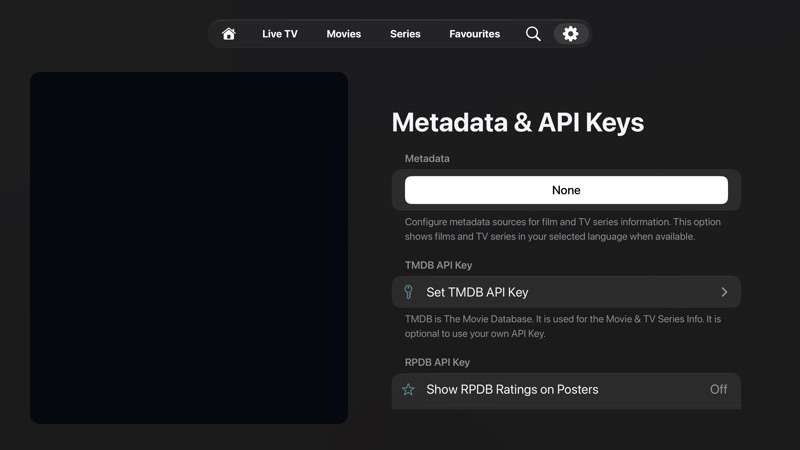Image resolution: width=800 pixels, height=450 pixels.
Task: Click the Metadata section label
Action: 427,159
